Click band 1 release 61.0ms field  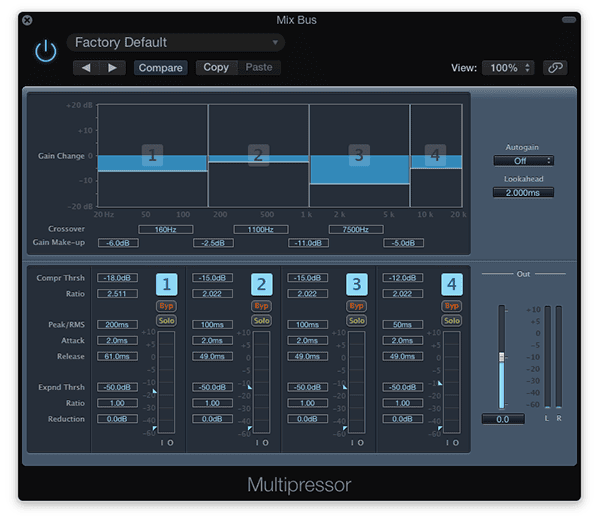coord(117,356)
